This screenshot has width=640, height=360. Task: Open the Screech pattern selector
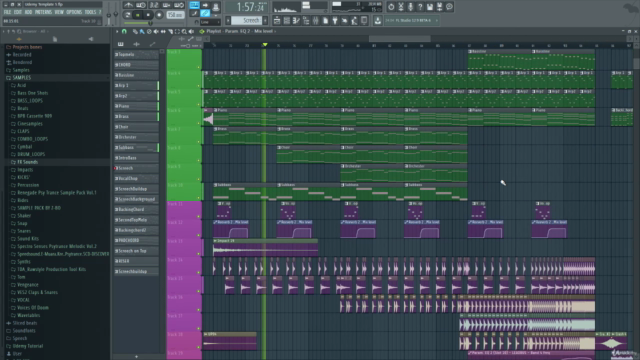247,20
